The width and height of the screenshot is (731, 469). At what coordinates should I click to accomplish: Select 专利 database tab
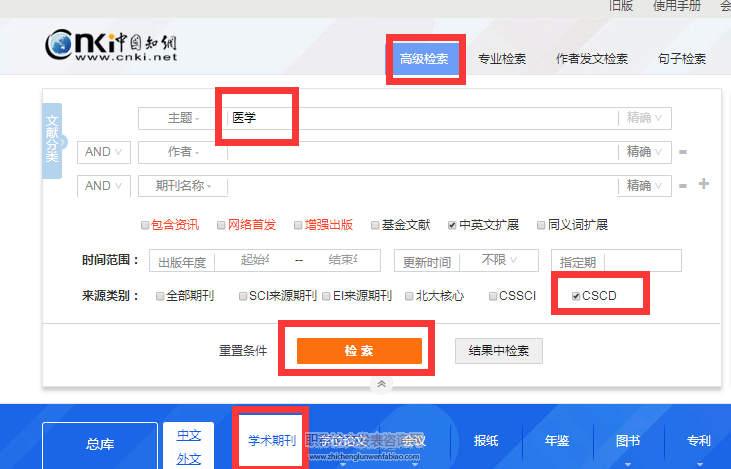(698, 441)
